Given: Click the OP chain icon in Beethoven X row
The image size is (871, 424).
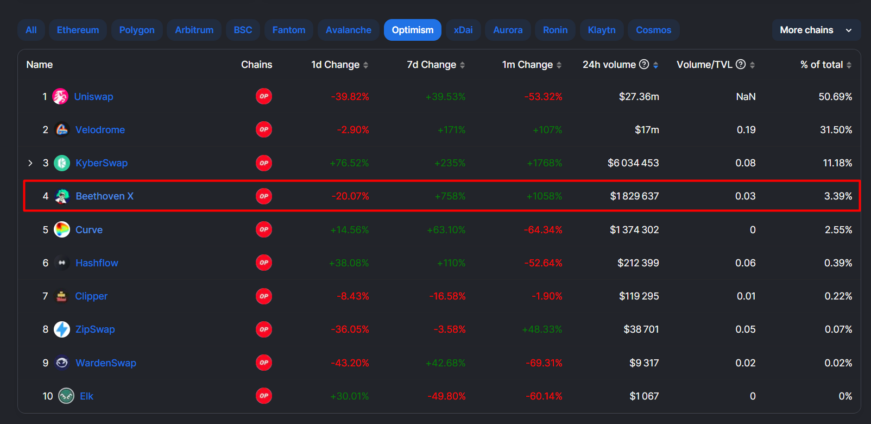Looking at the screenshot, I should [x=264, y=196].
